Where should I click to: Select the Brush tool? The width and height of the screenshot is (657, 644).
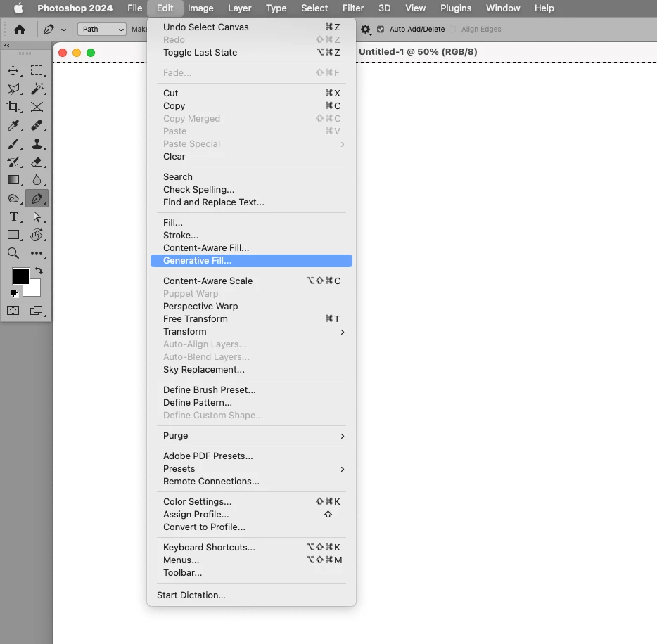click(x=13, y=143)
